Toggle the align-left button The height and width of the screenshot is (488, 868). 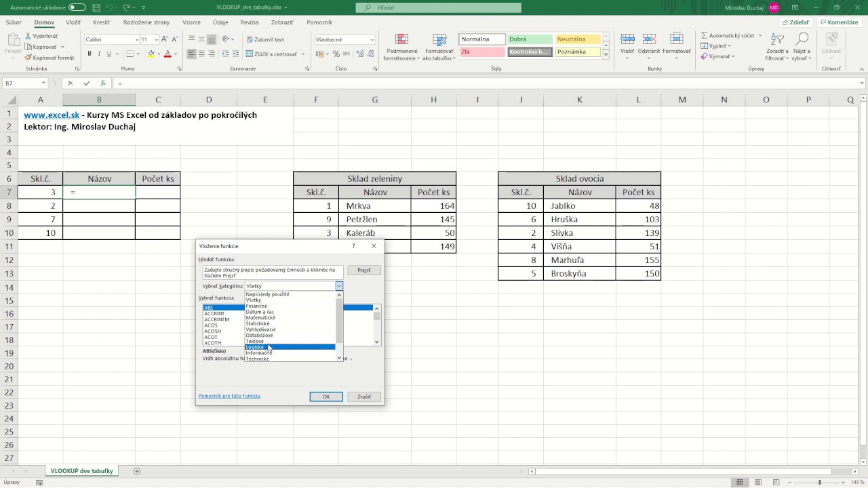coord(192,54)
